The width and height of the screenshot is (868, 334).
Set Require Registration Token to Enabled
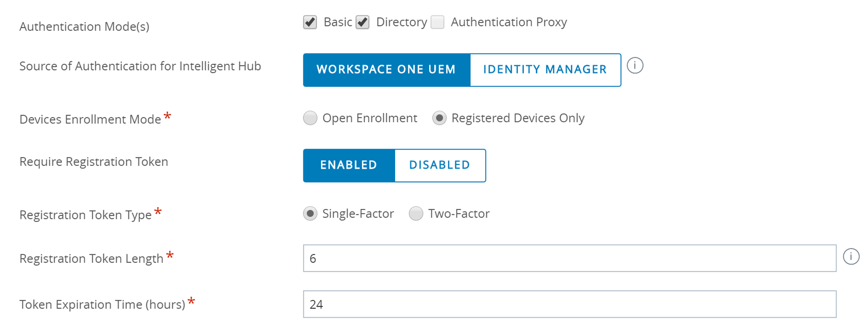[x=349, y=165]
